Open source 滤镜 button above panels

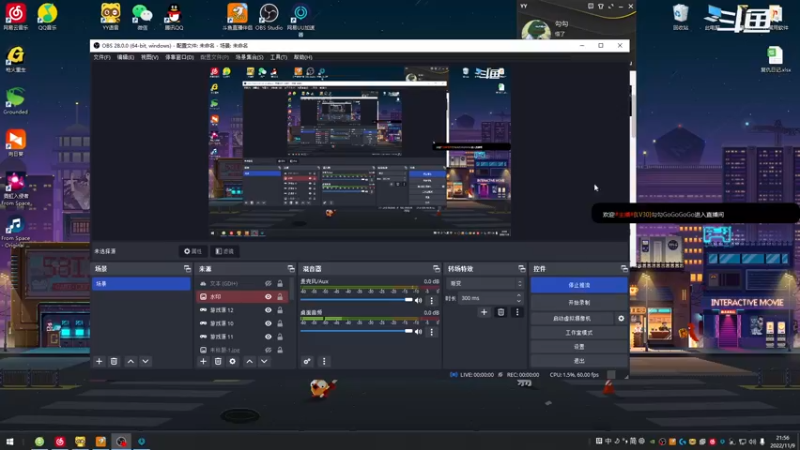[224, 251]
